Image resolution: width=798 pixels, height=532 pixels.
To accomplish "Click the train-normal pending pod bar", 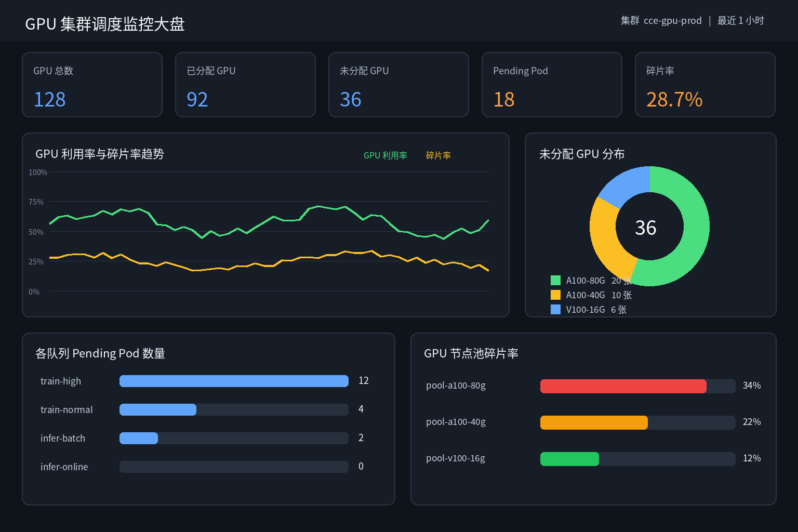I will pyautogui.click(x=158, y=409).
